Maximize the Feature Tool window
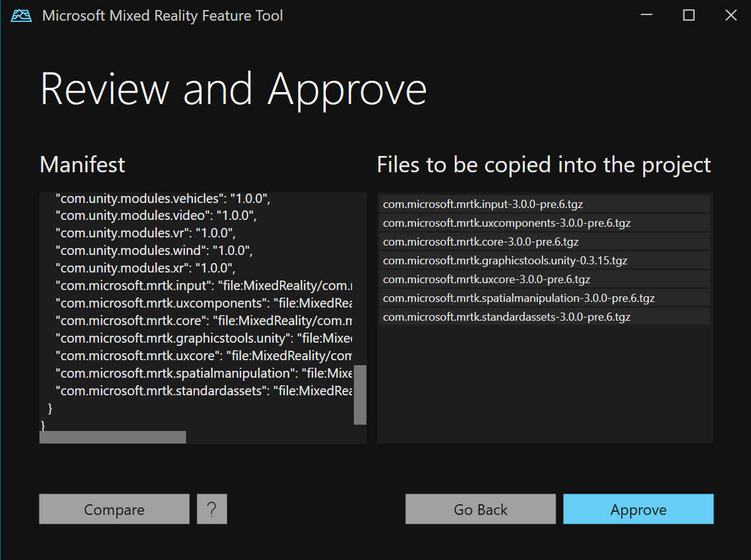751x560 pixels. (688, 16)
